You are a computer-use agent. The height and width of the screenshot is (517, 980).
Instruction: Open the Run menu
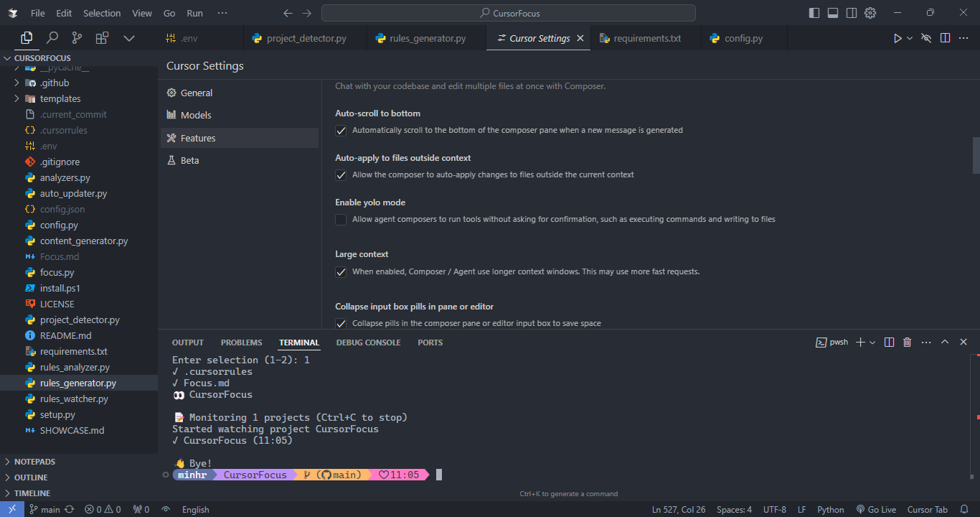194,13
